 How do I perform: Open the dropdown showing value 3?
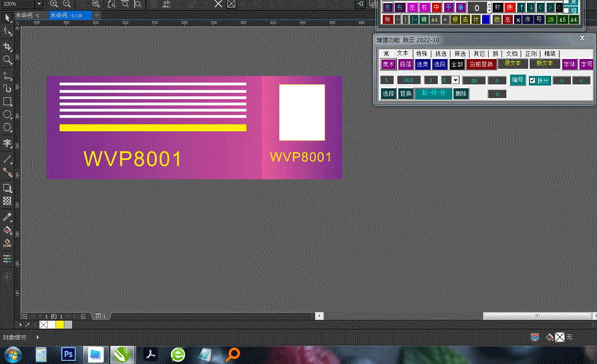pos(455,80)
